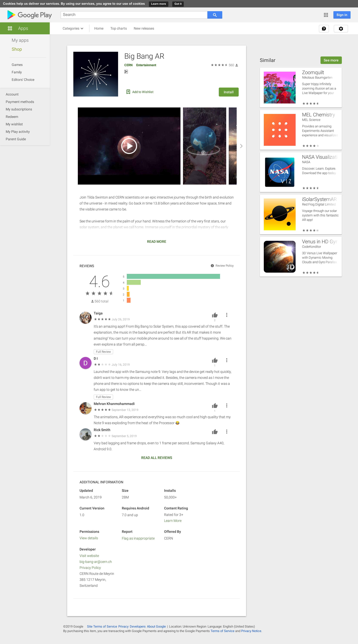358x644 pixels.
Task: Open the help question mark icon
Action: click(x=324, y=29)
